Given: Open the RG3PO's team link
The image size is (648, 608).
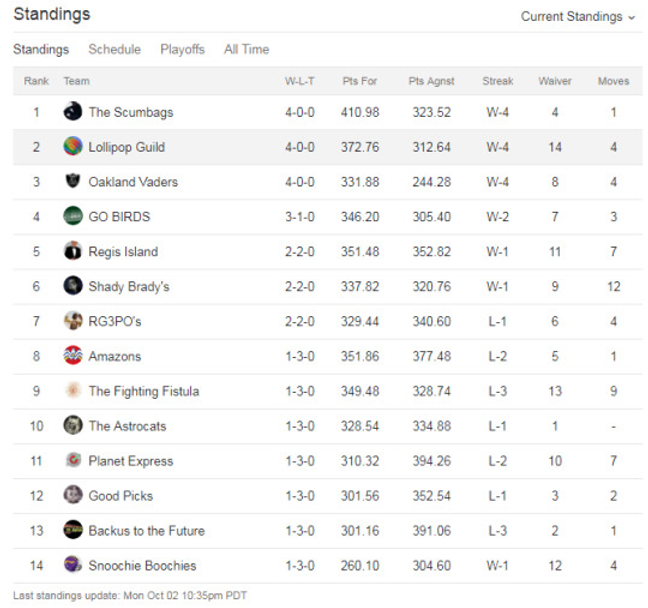Looking at the screenshot, I should pyautogui.click(x=114, y=321).
